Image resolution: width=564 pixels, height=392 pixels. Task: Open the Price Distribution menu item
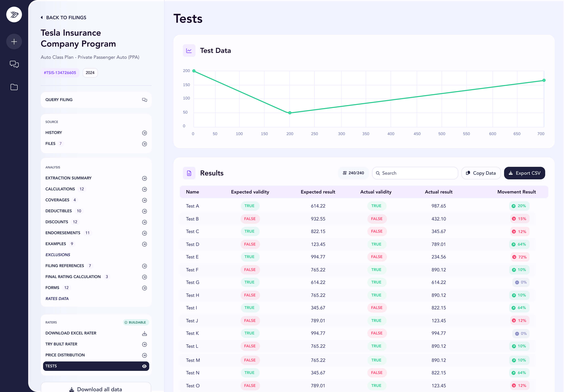[x=96, y=355]
